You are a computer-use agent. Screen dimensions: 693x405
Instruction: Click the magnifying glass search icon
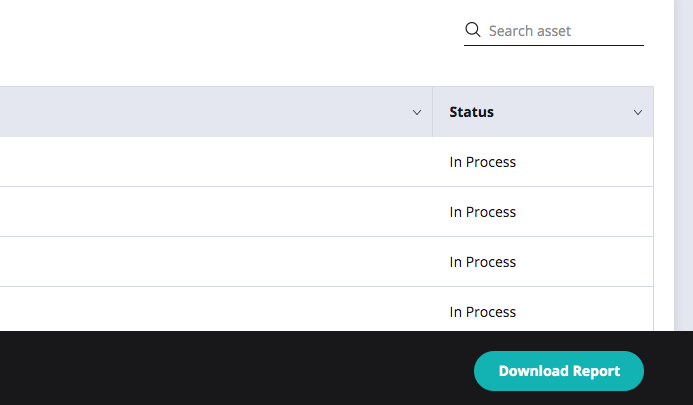pyautogui.click(x=472, y=30)
